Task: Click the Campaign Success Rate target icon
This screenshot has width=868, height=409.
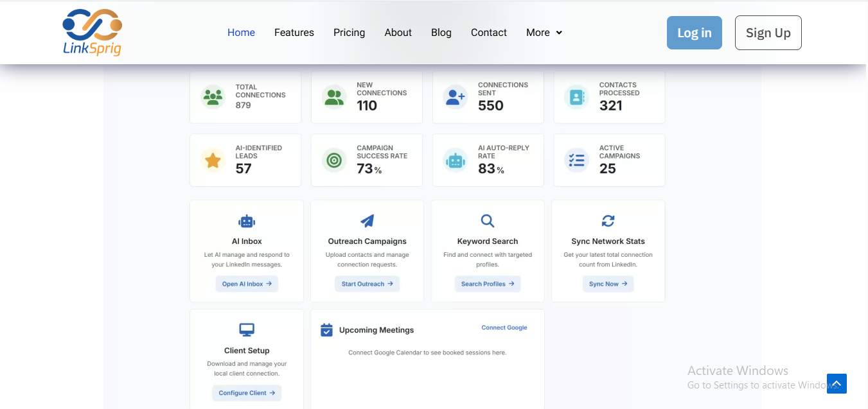Action: pos(334,160)
